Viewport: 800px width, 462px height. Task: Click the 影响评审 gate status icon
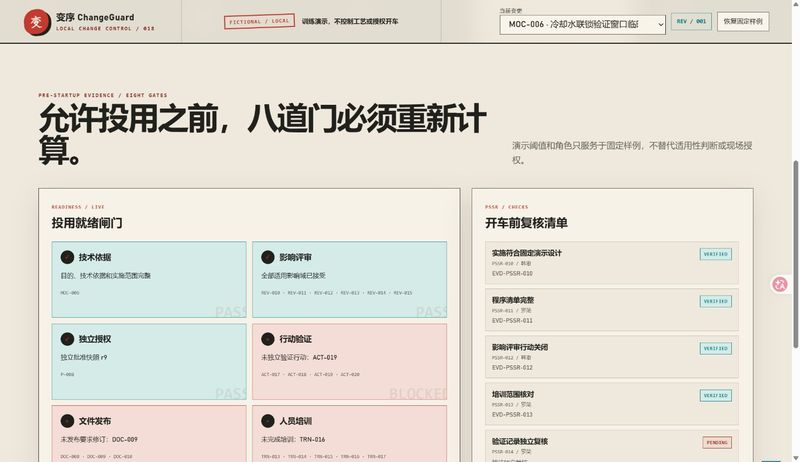point(268,257)
